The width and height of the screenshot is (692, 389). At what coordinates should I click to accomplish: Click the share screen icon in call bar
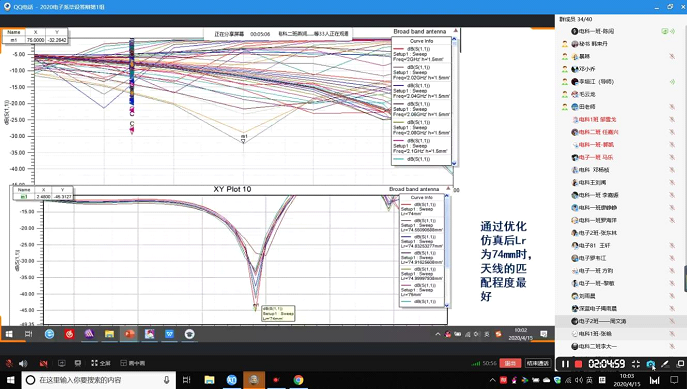[x=61, y=363]
